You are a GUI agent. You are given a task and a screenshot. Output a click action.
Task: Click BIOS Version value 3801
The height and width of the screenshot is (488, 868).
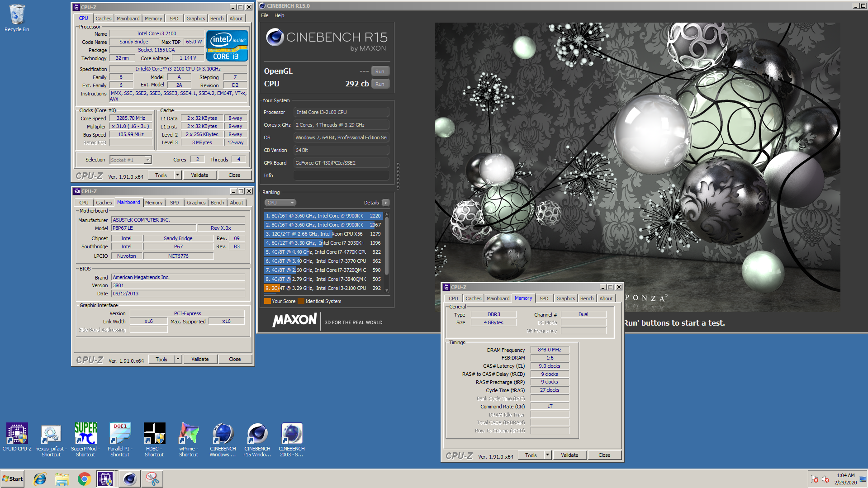[178, 285]
